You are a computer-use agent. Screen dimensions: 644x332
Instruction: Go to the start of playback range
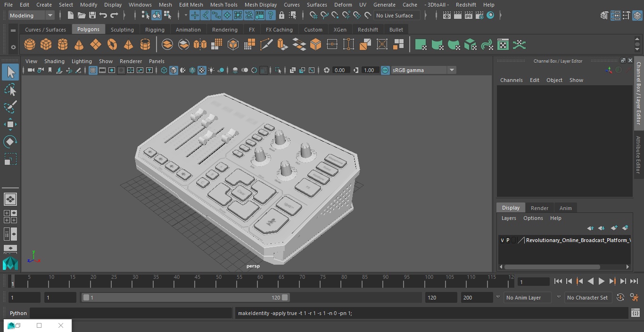(558, 281)
